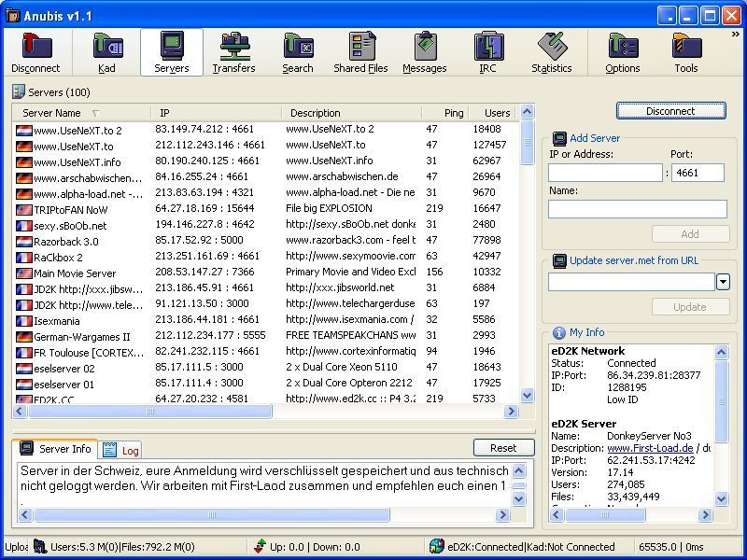Screen dimensions: 747x560
Task: Open Shared Files view
Action: click(x=360, y=52)
